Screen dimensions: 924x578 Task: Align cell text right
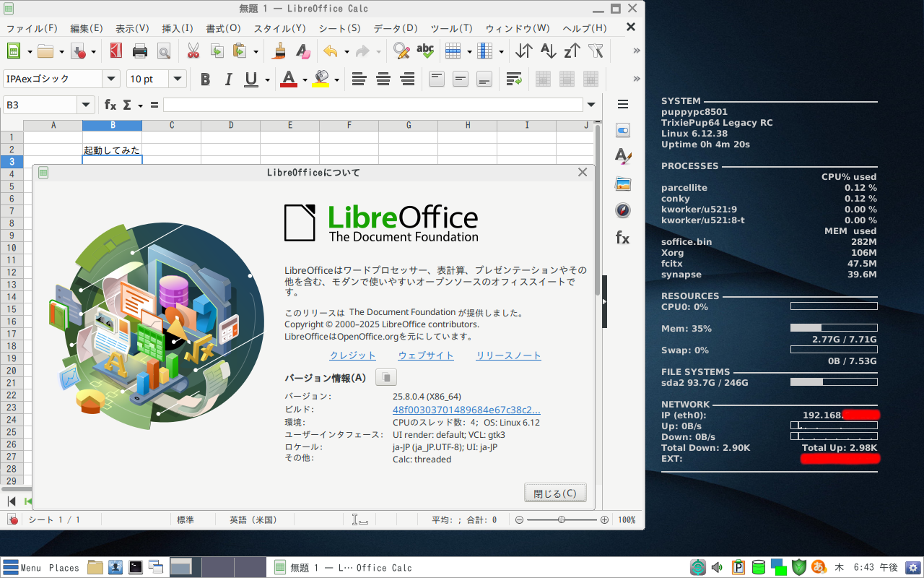tap(407, 79)
